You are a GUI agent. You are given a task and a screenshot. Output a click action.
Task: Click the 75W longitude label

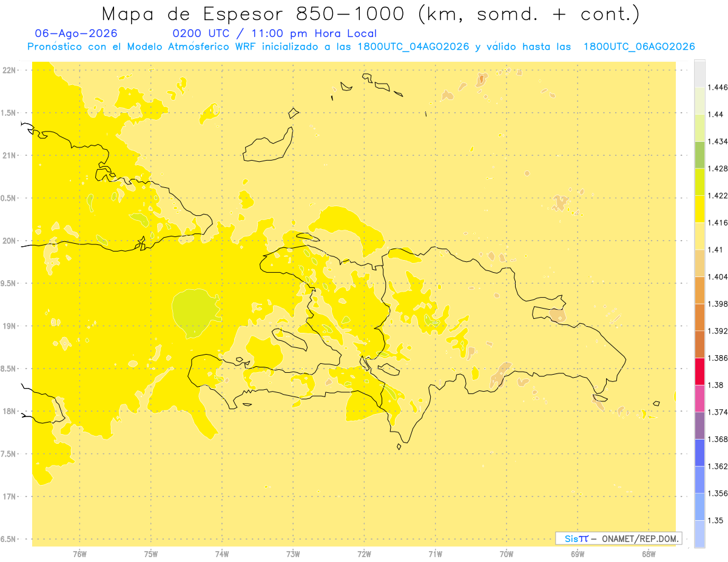click(150, 554)
